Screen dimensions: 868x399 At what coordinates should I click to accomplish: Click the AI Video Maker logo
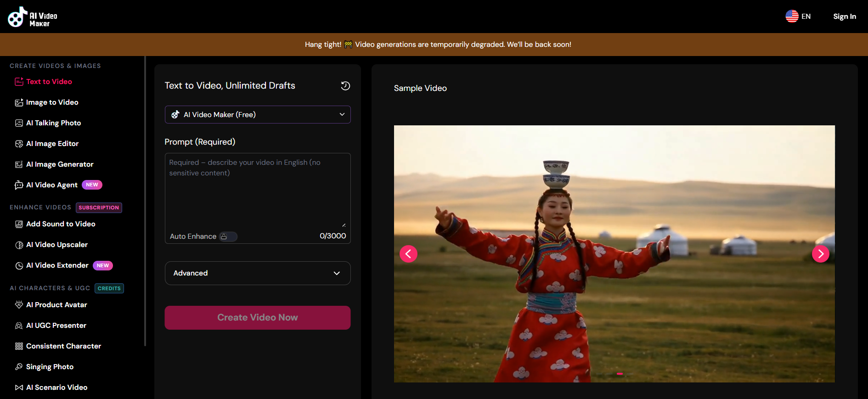coord(32,17)
